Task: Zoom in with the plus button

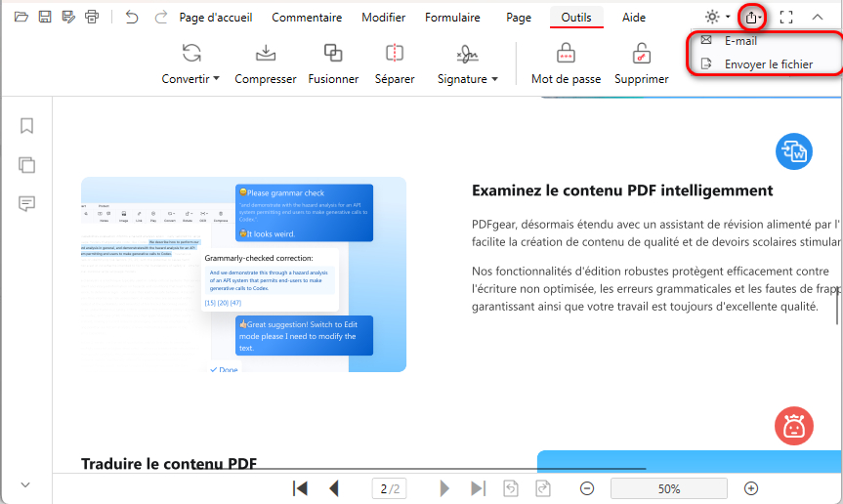Action: point(751,488)
